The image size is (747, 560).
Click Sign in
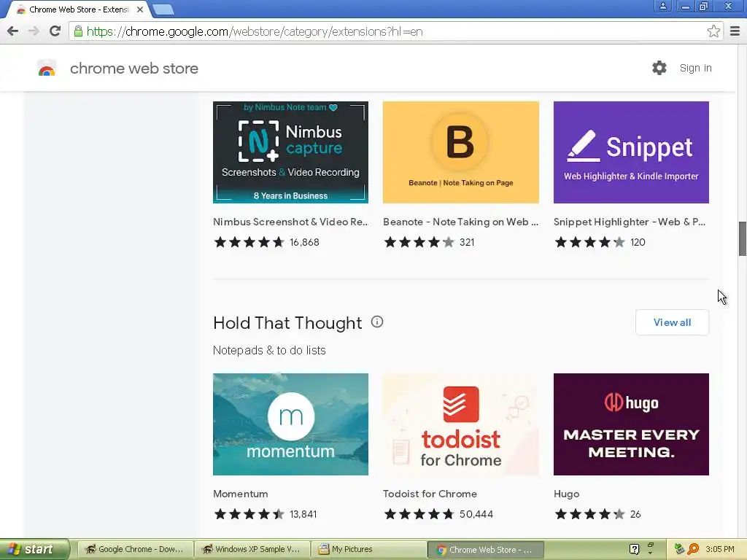click(695, 68)
